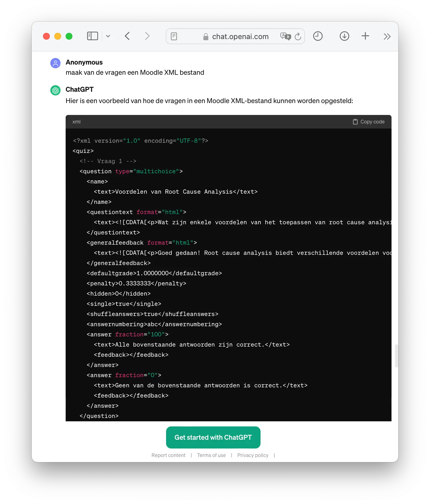Viewport: 430px width, 504px height.
Task: Click 'Geen van de bovenstaande antwoorden' line
Action: click(201, 385)
